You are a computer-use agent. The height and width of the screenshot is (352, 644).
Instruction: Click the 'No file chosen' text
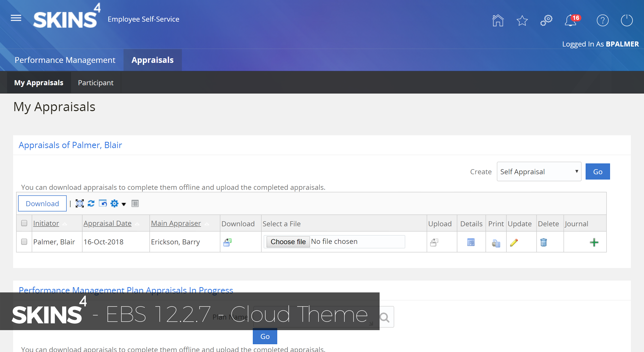point(334,241)
